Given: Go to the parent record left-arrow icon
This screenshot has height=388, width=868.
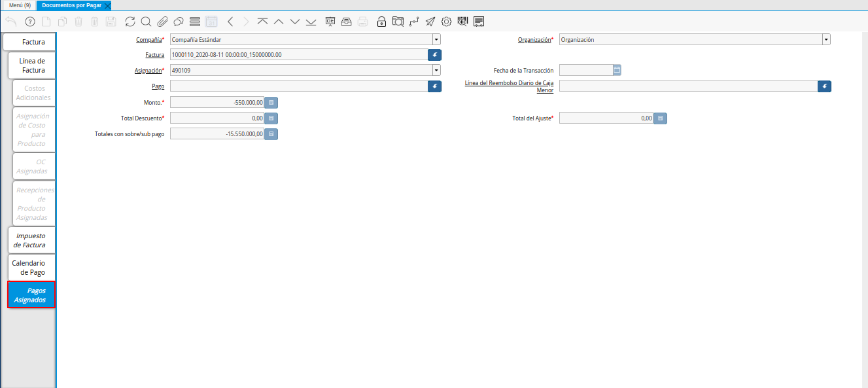Looking at the screenshot, I should tap(230, 22).
